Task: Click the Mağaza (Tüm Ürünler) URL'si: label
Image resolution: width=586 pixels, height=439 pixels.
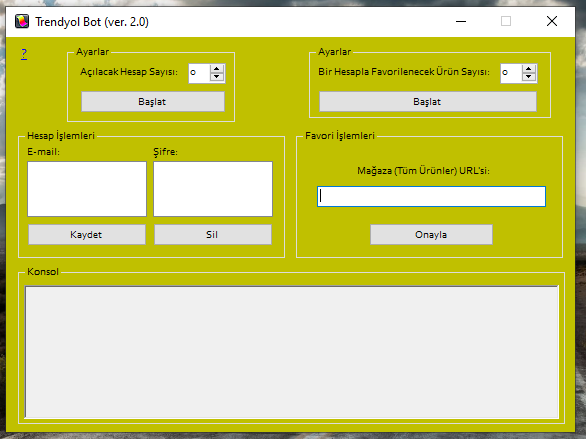Action: pos(423,171)
